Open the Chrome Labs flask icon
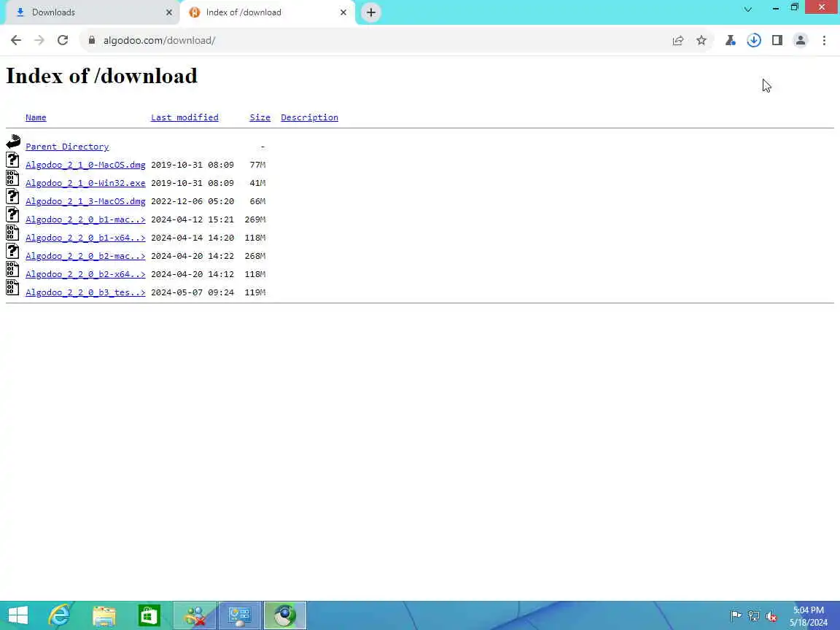 pos(730,40)
